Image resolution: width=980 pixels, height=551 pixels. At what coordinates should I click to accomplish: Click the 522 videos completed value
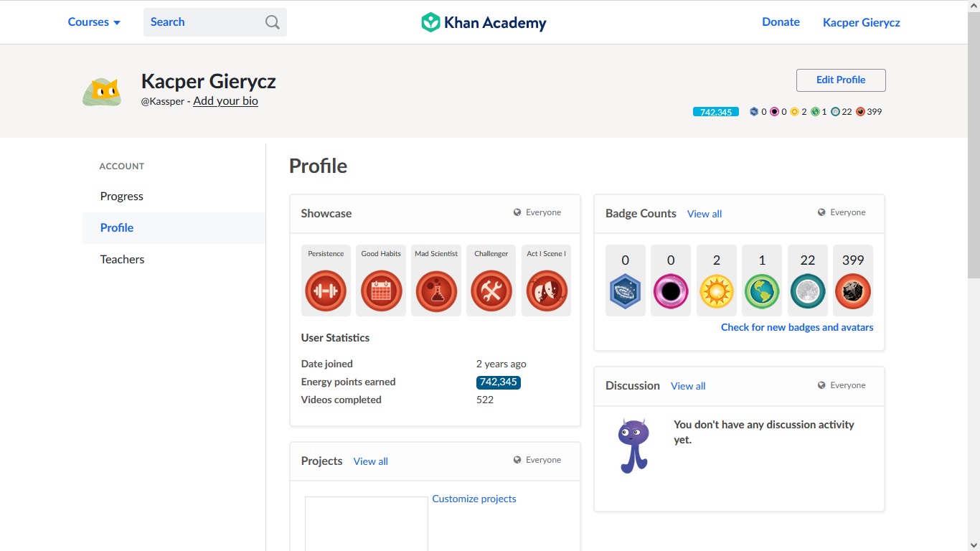tap(485, 400)
